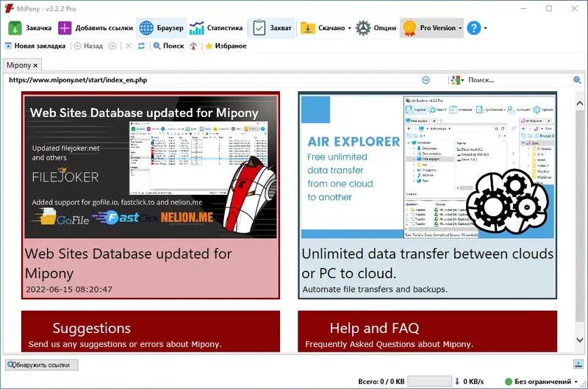
Task: Go back with the Назад button
Action: 88,46
